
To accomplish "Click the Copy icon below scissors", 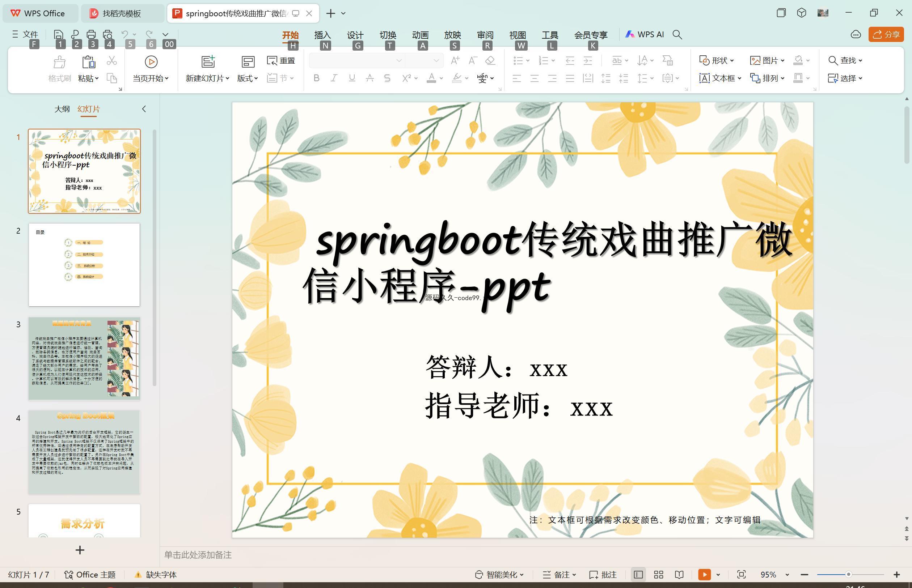I will (x=111, y=78).
